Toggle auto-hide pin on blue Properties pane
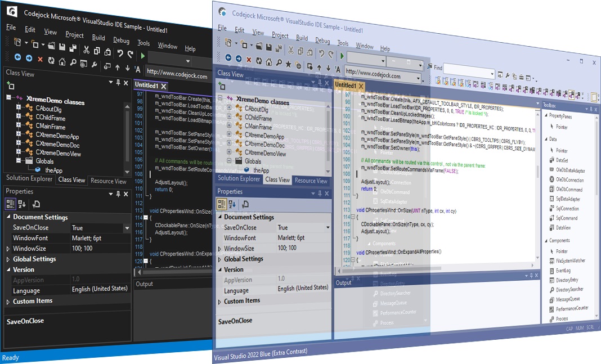 320,194
